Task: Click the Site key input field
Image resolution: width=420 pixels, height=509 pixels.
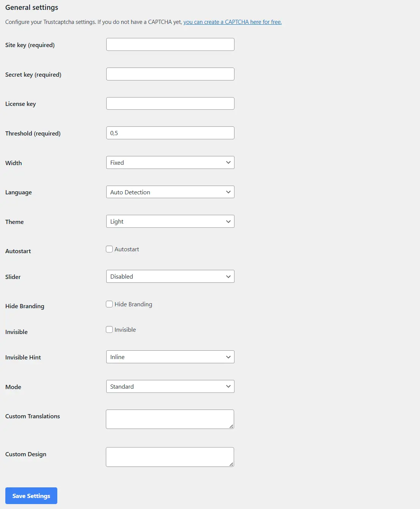Action: (170, 44)
